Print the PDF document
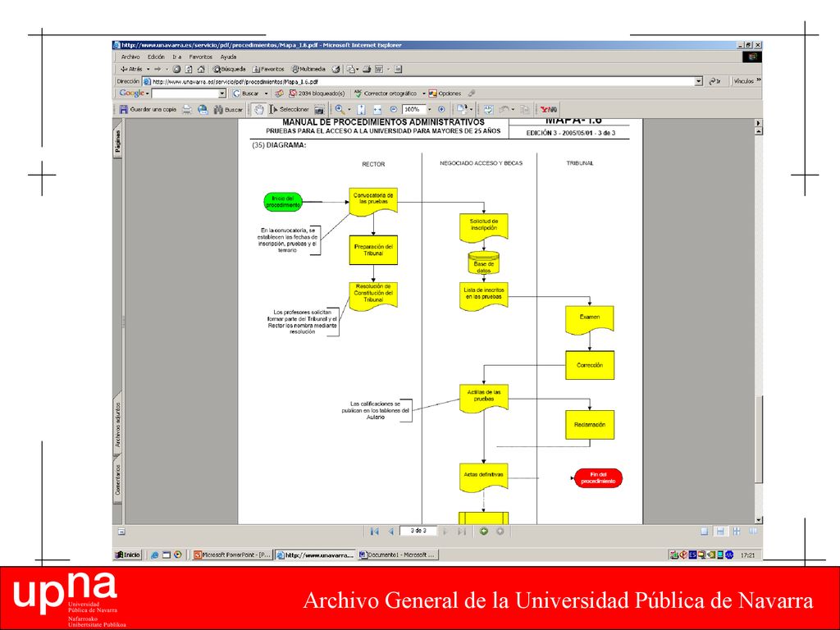The width and height of the screenshot is (840, 630). pos(187,109)
